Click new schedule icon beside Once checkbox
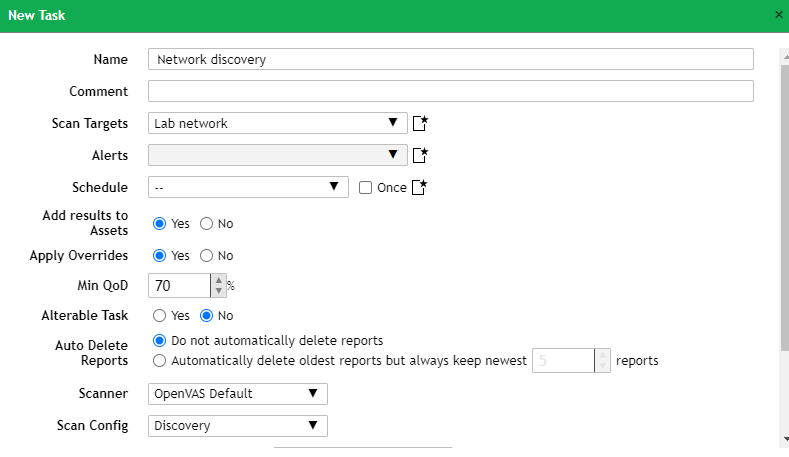Viewport: 789px width, 457px height. 420,187
